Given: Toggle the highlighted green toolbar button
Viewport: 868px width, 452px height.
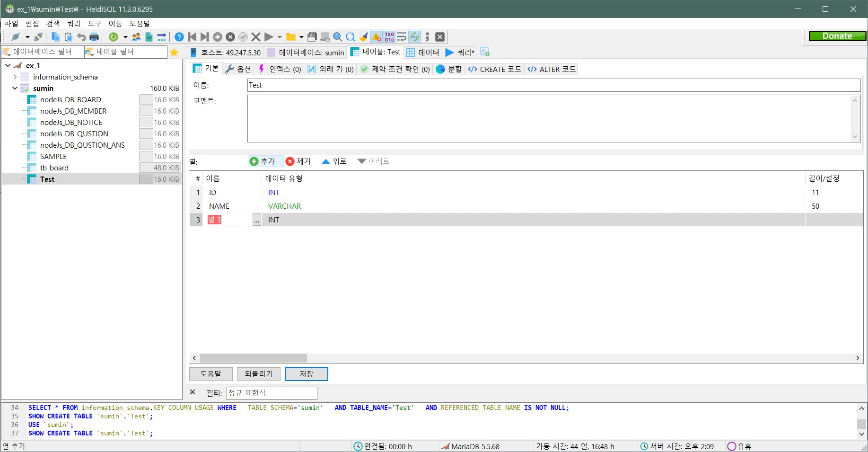Looking at the screenshot, I should [x=414, y=37].
